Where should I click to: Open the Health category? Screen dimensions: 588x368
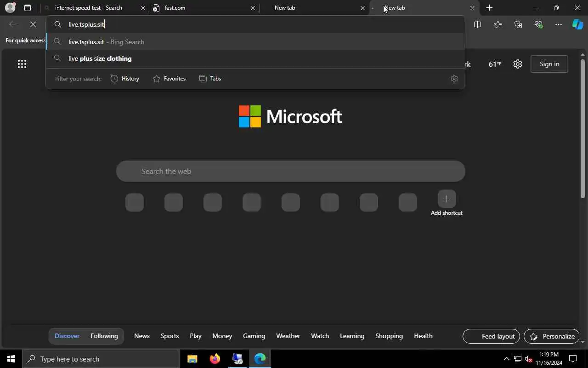[x=423, y=336]
